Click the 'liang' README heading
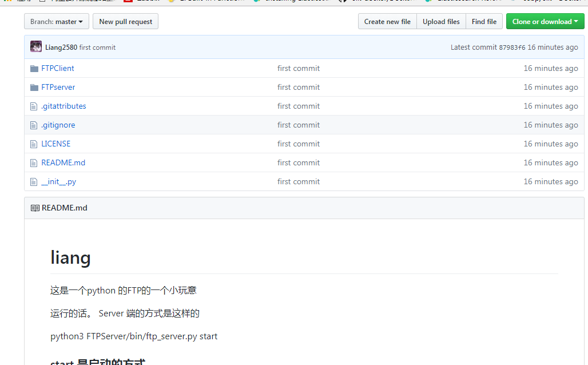Screen dimensions: 588x365 tap(70, 258)
